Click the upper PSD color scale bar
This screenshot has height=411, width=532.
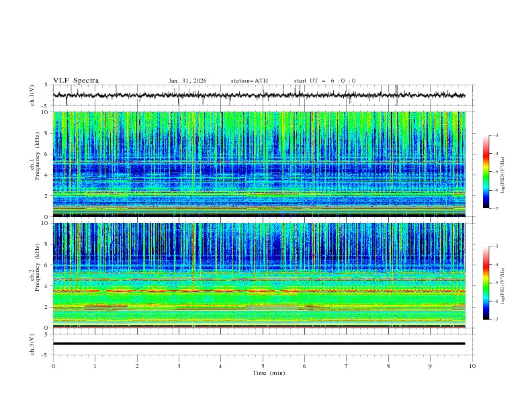tap(486, 172)
